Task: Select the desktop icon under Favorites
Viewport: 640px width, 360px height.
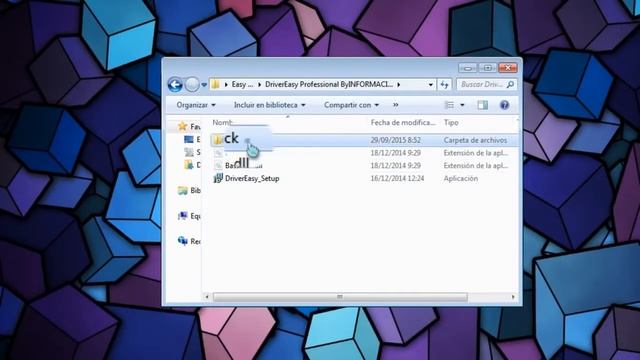Action: coord(189,140)
